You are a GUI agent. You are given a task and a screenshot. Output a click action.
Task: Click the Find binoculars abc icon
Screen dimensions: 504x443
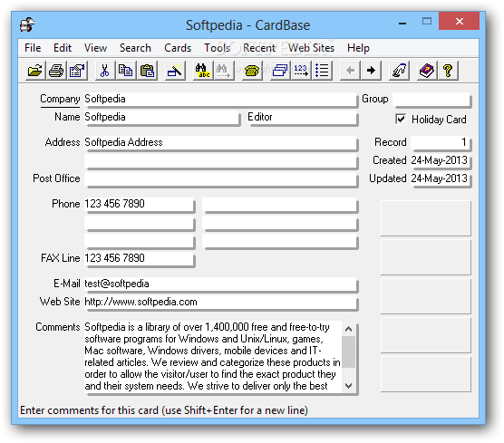(x=203, y=70)
